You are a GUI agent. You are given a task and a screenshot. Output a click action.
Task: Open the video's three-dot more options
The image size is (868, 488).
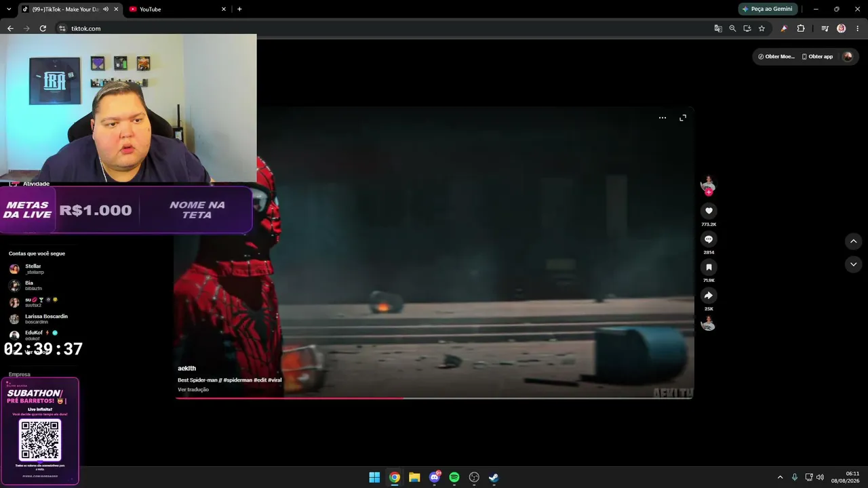click(663, 118)
